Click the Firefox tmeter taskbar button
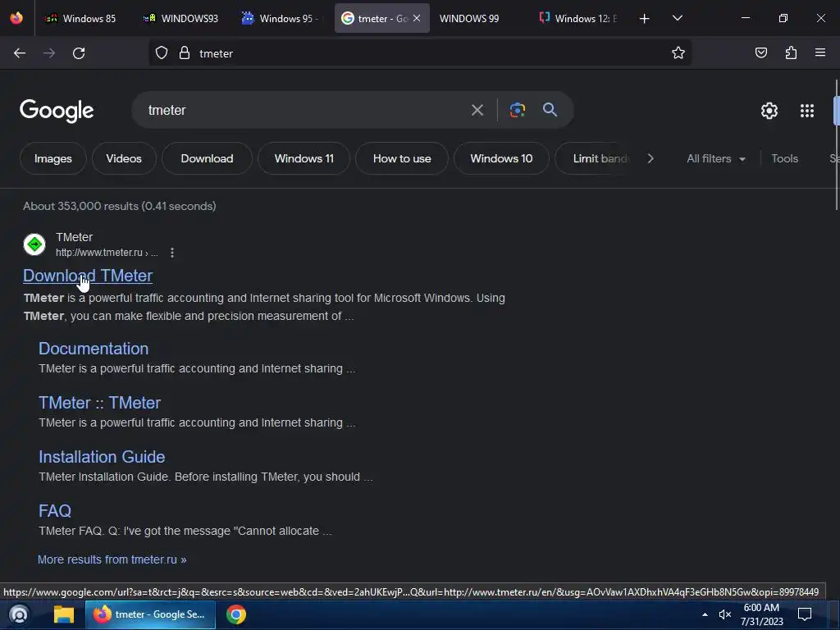This screenshot has width=840, height=630. [150, 614]
